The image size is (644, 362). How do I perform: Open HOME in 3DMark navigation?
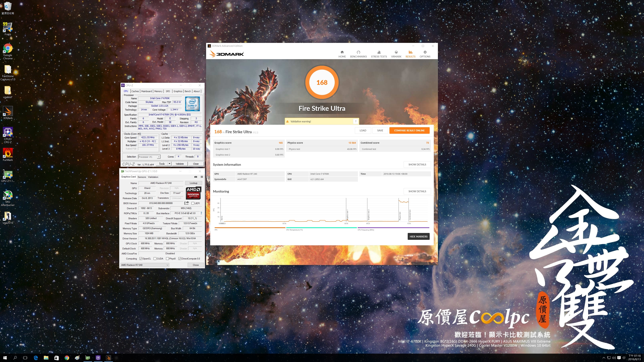coord(342,54)
